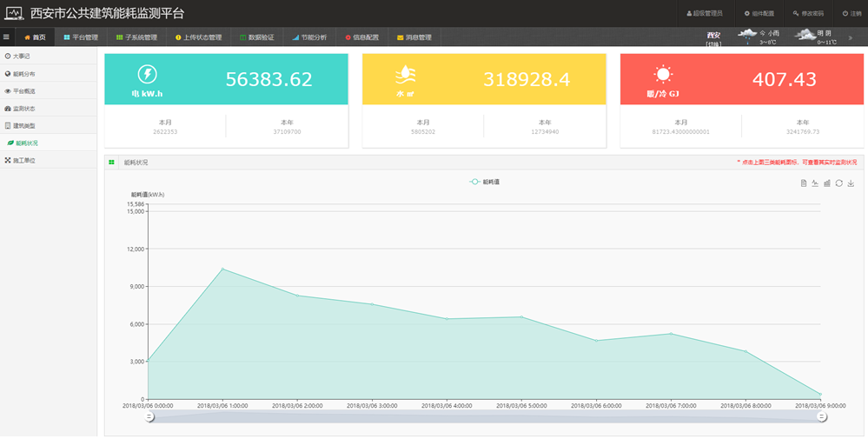The height and width of the screenshot is (439, 868).
Task: Open the 节能分析 menu
Action: click(309, 37)
